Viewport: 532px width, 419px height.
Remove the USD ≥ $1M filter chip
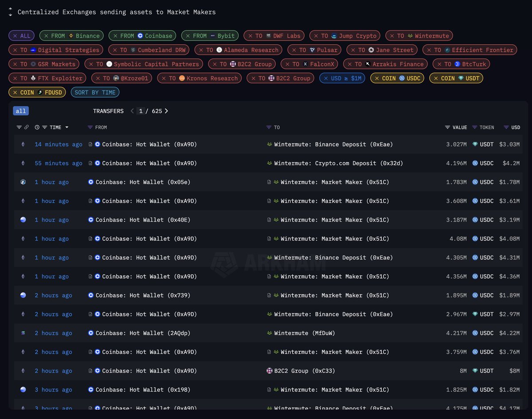click(326, 78)
